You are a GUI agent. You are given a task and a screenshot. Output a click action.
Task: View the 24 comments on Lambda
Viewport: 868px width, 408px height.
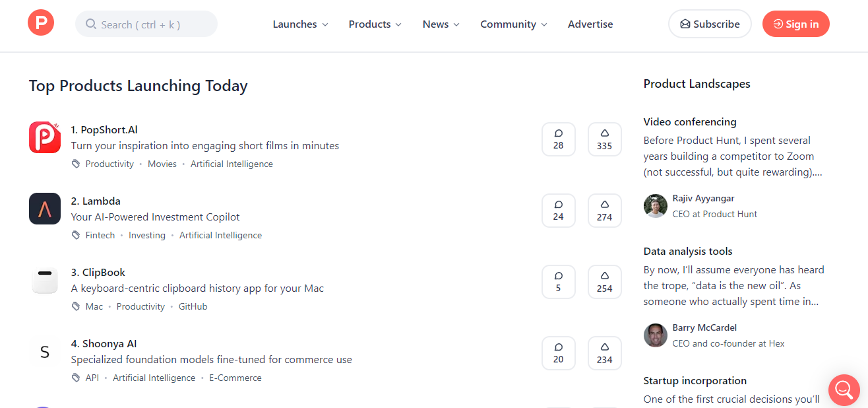pos(559,211)
